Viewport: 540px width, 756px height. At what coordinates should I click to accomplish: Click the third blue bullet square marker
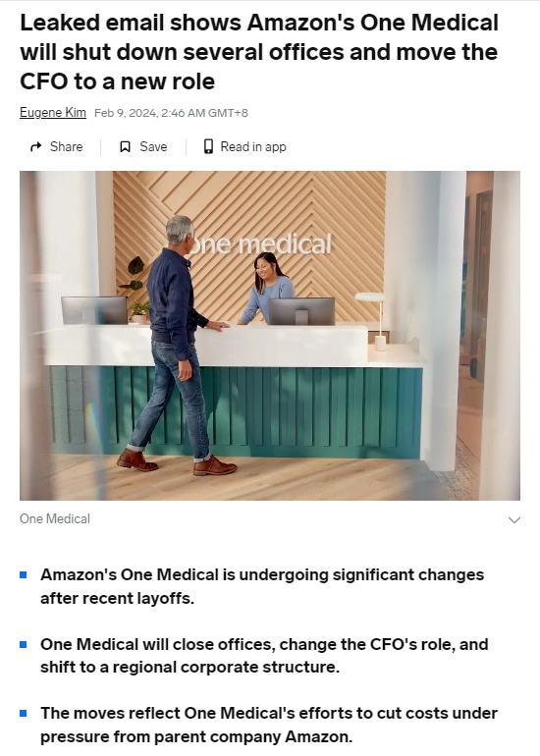pos(24,713)
